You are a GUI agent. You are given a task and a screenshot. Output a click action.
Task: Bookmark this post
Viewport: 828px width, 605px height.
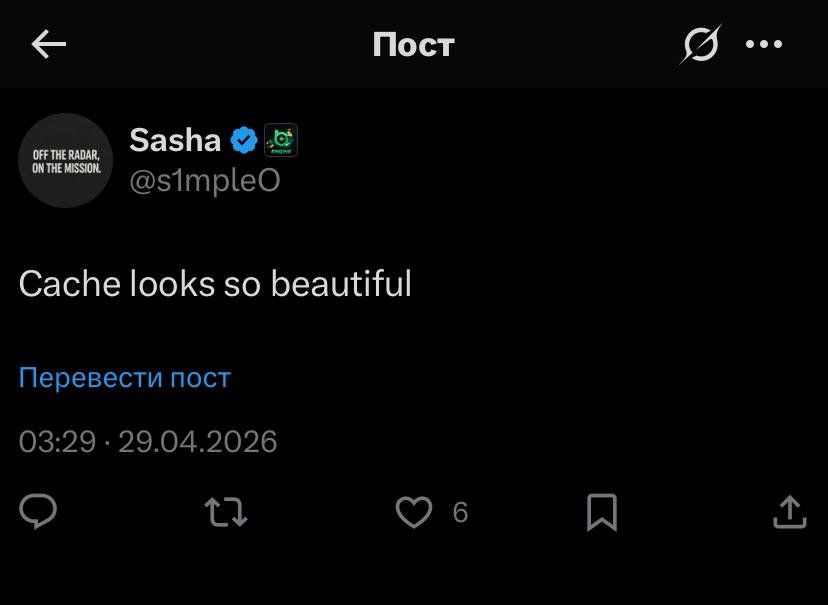(x=602, y=512)
